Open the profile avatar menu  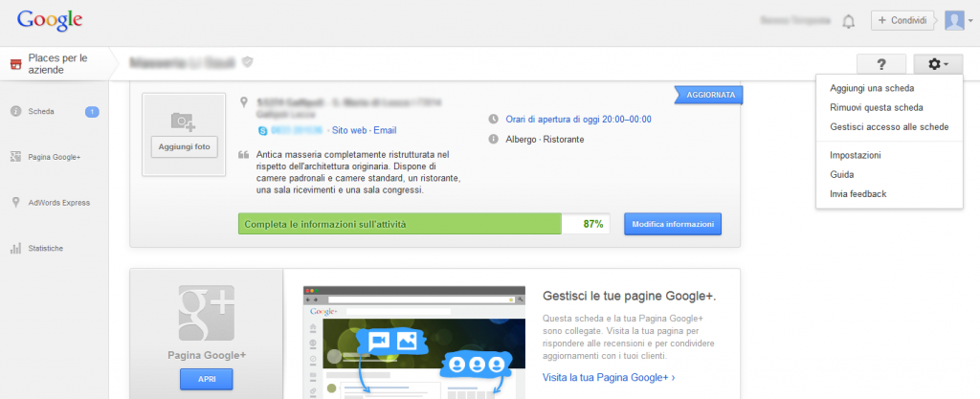point(954,21)
